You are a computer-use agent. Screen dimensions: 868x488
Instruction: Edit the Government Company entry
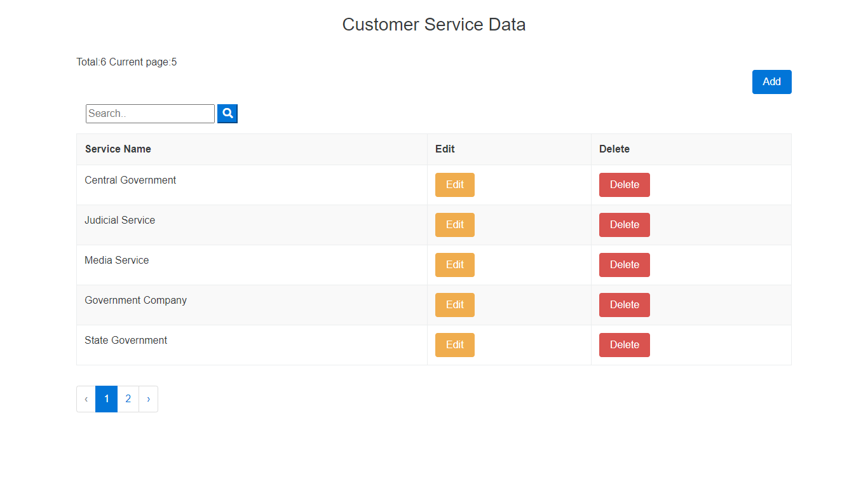click(x=454, y=305)
